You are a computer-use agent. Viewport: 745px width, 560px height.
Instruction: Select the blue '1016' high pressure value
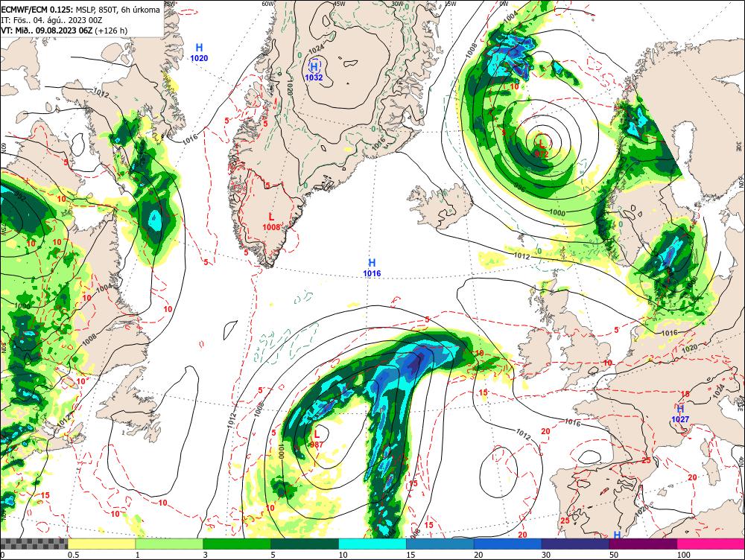(x=372, y=273)
